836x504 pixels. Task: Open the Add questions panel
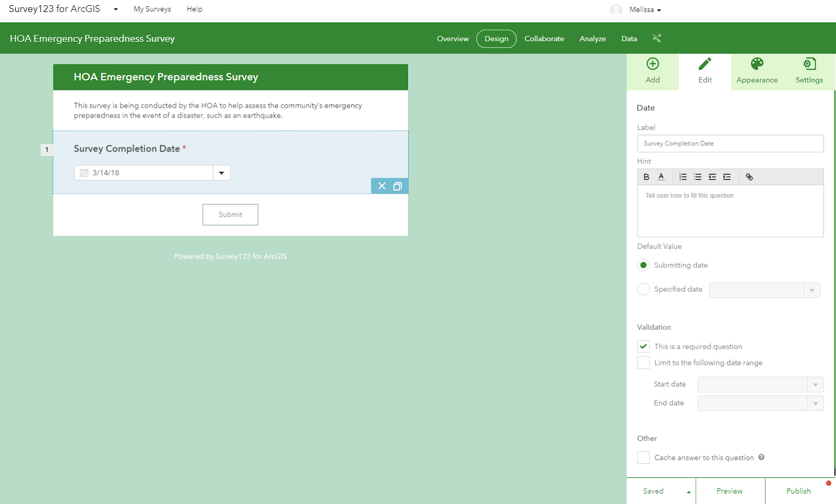click(652, 72)
